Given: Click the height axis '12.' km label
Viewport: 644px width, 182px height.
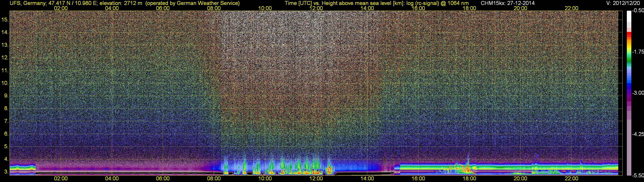Looking at the screenshot, I should point(5,58).
